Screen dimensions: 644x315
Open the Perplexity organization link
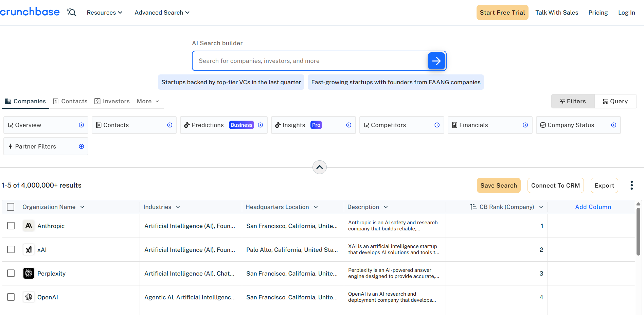click(51, 274)
